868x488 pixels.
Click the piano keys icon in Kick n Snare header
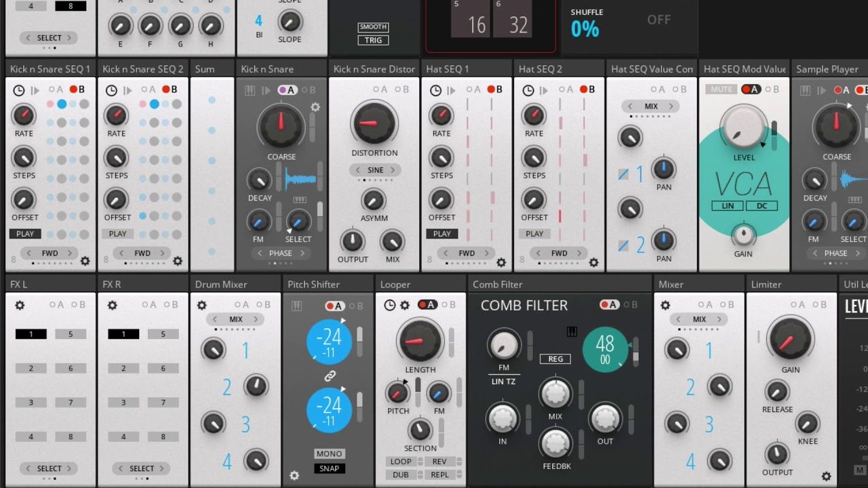pyautogui.click(x=250, y=90)
